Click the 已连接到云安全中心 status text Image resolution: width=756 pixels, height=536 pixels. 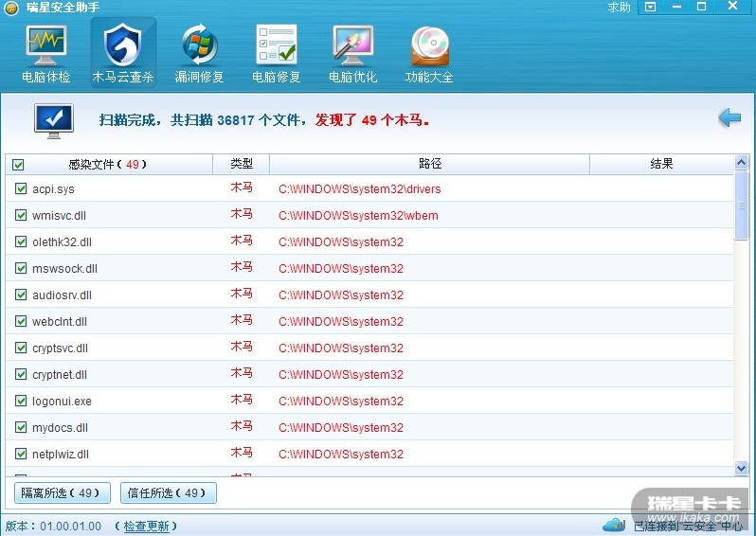pyautogui.click(x=689, y=526)
